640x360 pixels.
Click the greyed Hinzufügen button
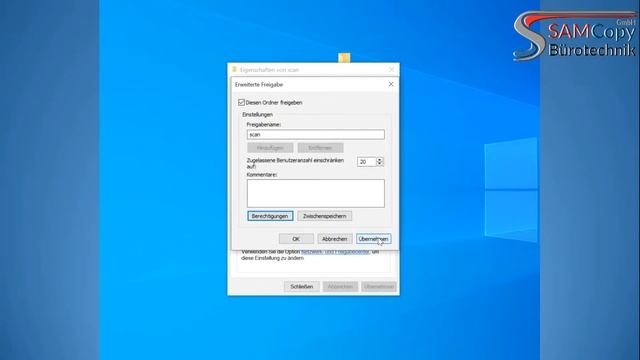270,148
